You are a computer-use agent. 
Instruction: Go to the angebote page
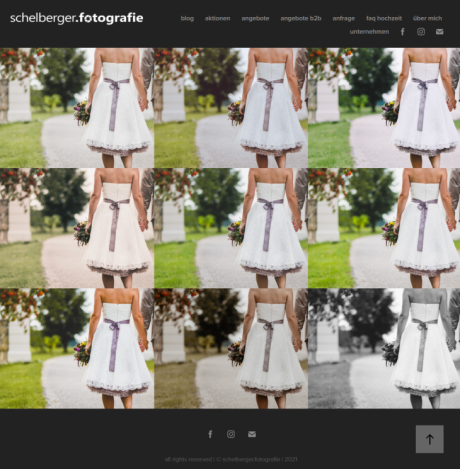pos(255,18)
